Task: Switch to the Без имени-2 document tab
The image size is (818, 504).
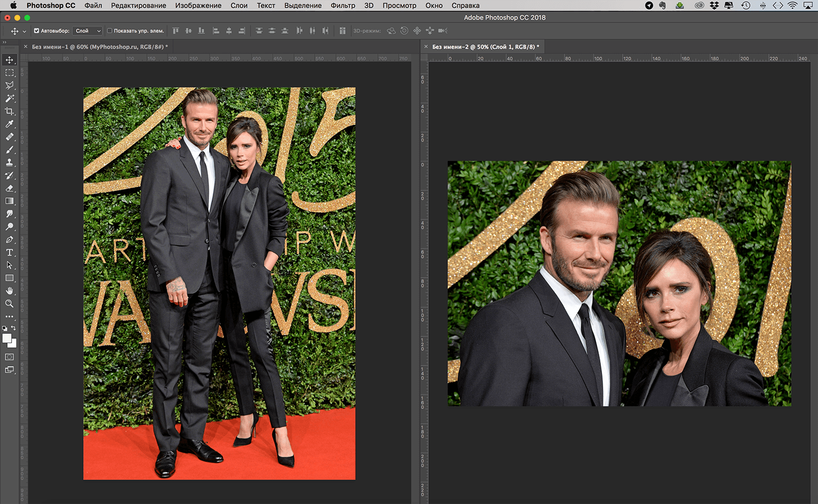Action: pos(485,47)
